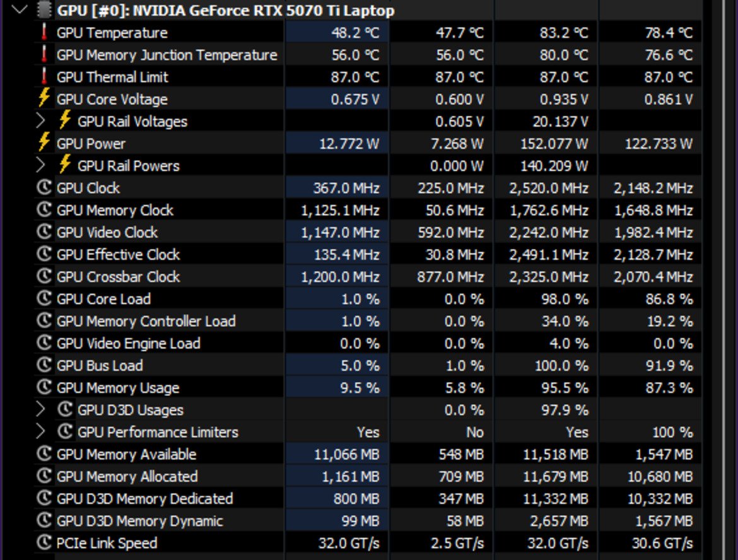Select the GPU Memory Usage label
The width and height of the screenshot is (738, 560).
tap(118, 388)
